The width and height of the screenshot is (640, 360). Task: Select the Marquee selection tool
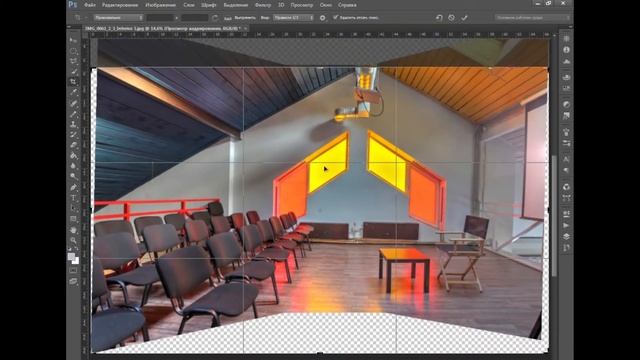click(x=73, y=51)
